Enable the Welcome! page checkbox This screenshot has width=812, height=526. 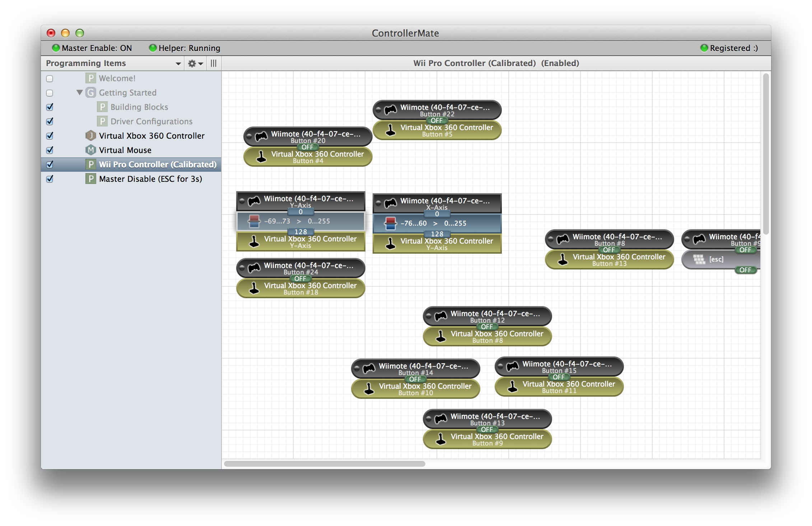(x=50, y=79)
